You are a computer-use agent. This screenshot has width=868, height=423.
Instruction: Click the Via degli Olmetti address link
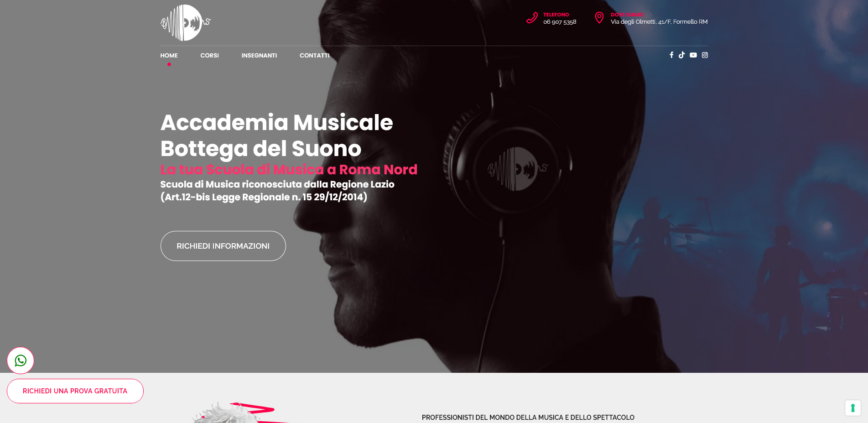659,22
